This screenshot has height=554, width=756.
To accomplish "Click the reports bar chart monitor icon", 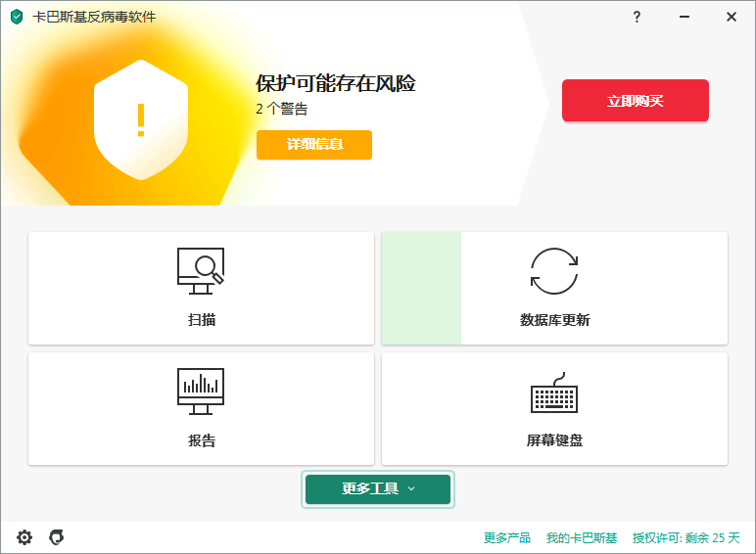I will click(x=201, y=392).
